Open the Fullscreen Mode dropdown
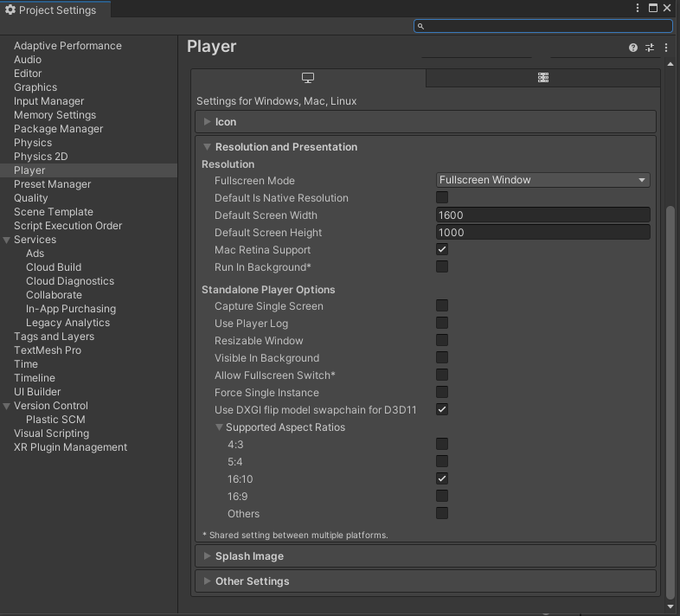The height and width of the screenshot is (616, 680). tap(542, 180)
